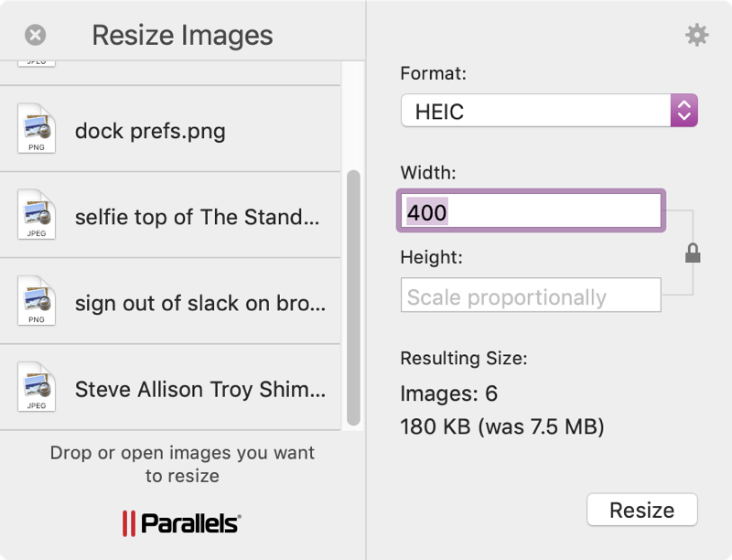This screenshot has width=732, height=560.
Task: Click 'Drop or open images you want to resize' text
Action: [x=182, y=464]
